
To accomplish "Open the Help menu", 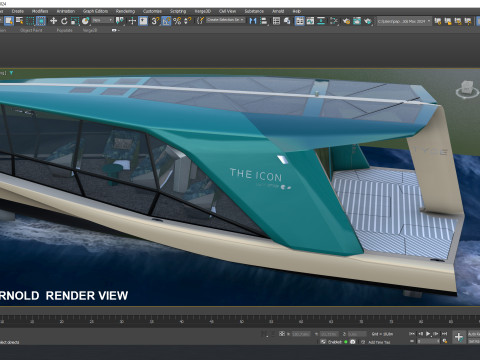I will pos(297,11).
